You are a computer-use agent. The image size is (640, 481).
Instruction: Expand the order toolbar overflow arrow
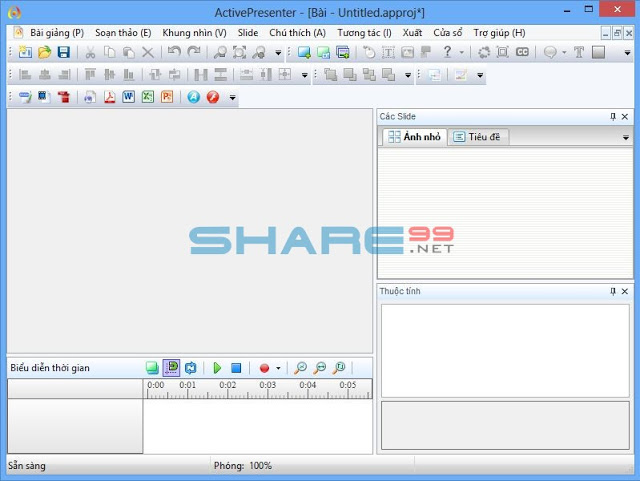point(408,75)
